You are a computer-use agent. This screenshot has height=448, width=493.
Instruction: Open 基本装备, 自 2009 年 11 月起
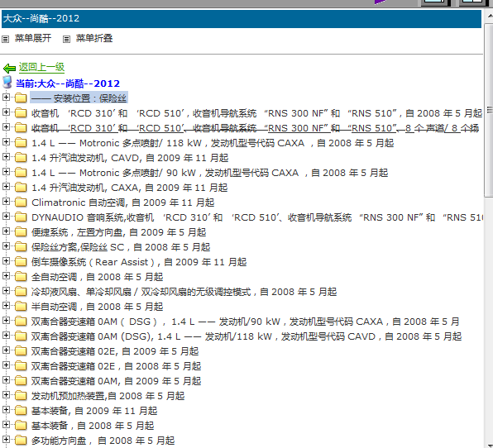[94, 411]
